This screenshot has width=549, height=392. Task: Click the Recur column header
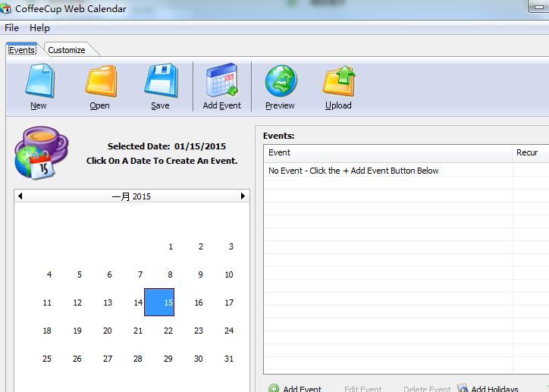tap(531, 153)
